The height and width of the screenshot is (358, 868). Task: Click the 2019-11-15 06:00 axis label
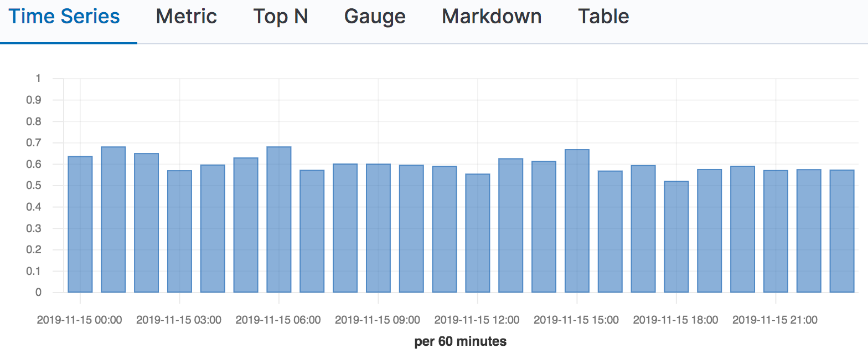[x=278, y=320]
